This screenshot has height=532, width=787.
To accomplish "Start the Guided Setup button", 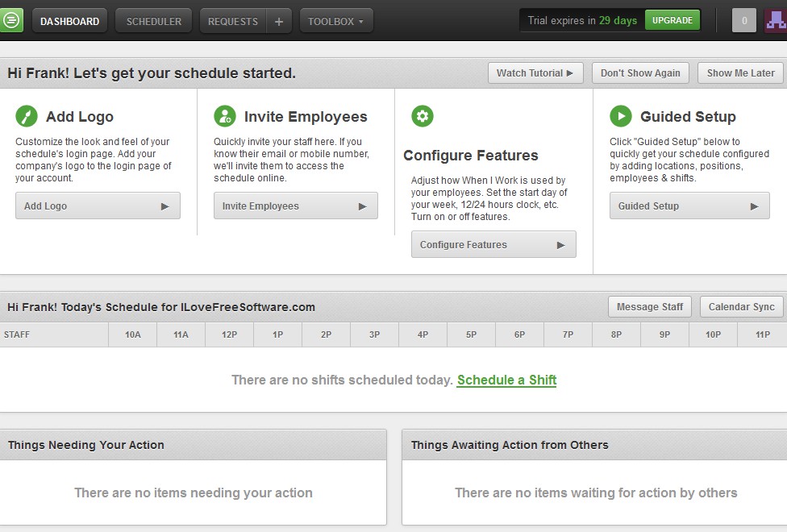I will pos(689,206).
